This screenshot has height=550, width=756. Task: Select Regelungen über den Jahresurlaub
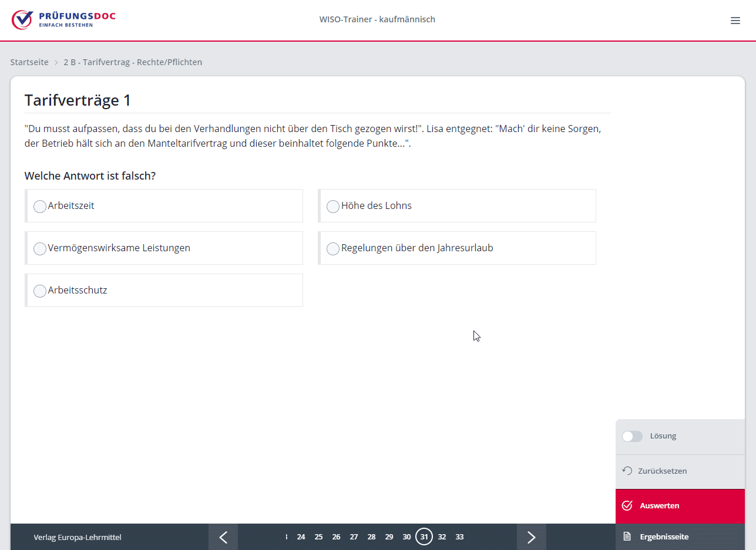click(x=333, y=249)
